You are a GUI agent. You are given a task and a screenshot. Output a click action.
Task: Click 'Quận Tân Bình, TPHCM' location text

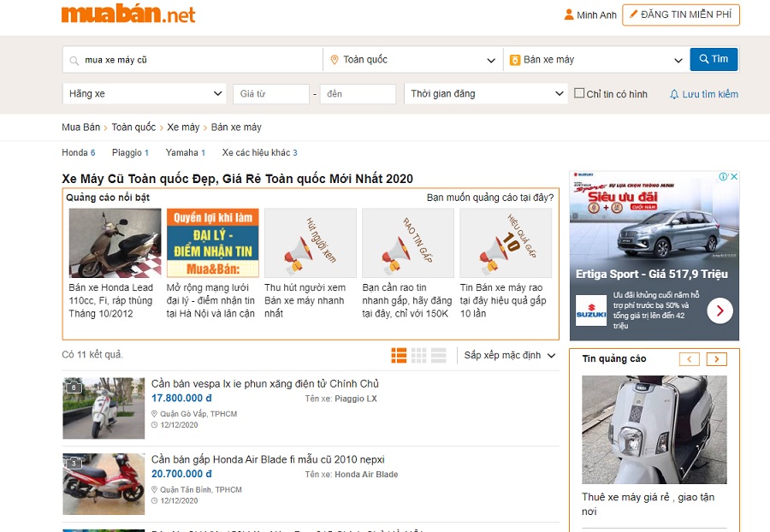(x=201, y=490)
